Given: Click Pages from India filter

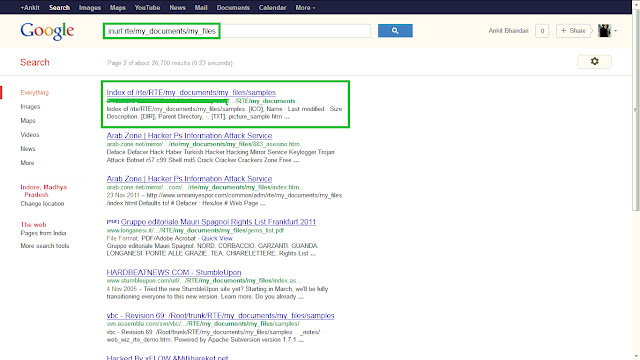Looking at the screenshot, I should pyautogui.click(x=43, y=233).
